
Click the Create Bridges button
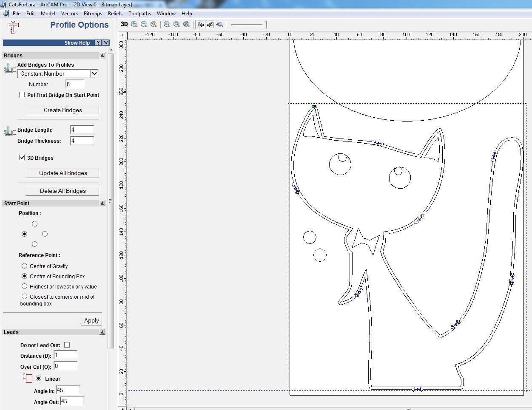pos(63,110)
